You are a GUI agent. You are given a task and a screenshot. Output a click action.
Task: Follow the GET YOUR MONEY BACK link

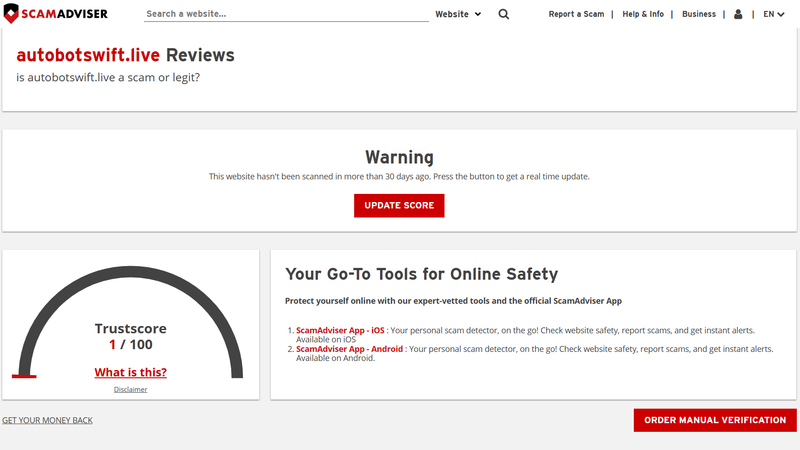47,420
